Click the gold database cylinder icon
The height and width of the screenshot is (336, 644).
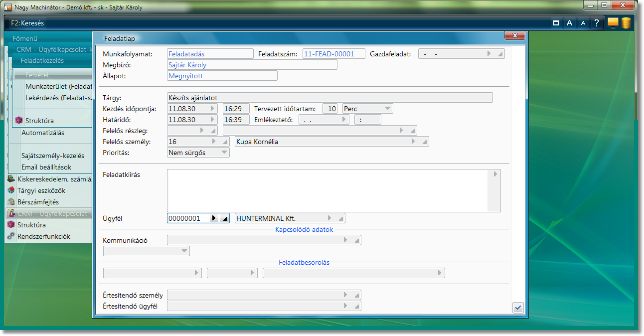pyautogui.click(x=626, y=23)
